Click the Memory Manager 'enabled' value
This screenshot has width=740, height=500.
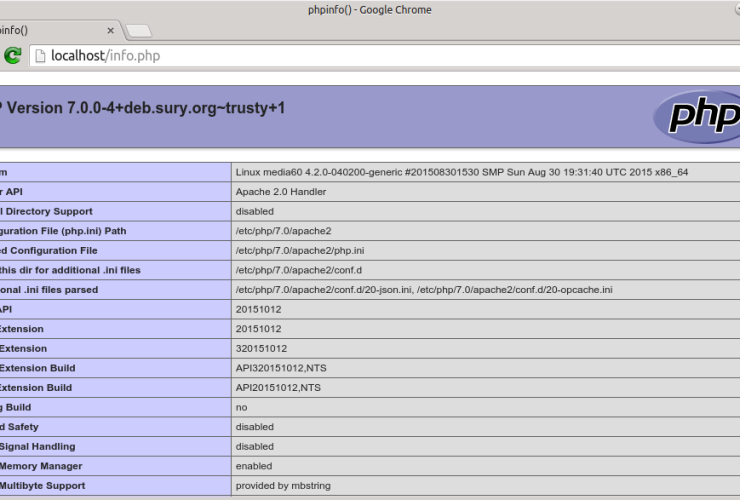[254, 466]
